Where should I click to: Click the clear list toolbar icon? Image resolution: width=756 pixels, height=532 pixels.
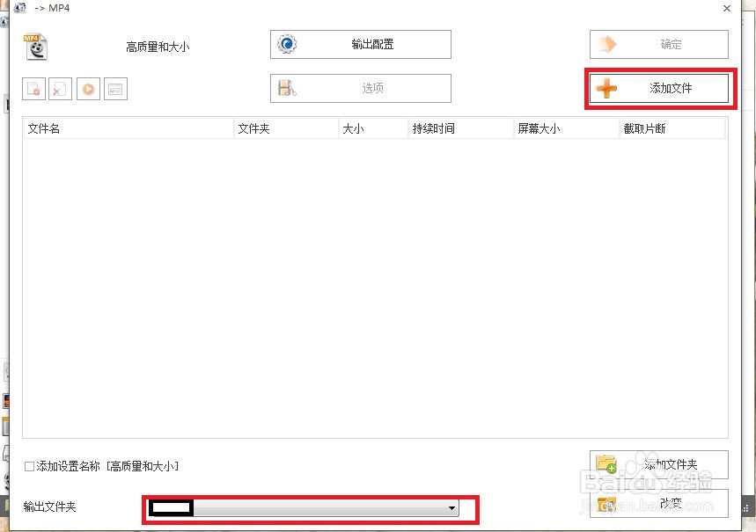pos(60,89)
